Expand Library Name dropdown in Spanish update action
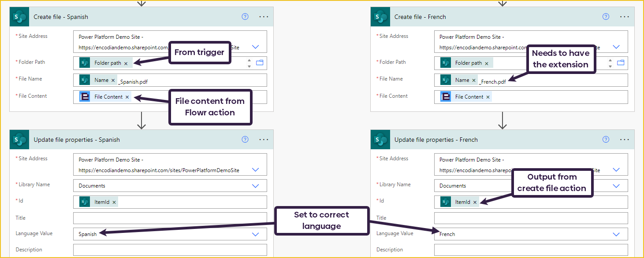644x258 pixels. point(255,186)
